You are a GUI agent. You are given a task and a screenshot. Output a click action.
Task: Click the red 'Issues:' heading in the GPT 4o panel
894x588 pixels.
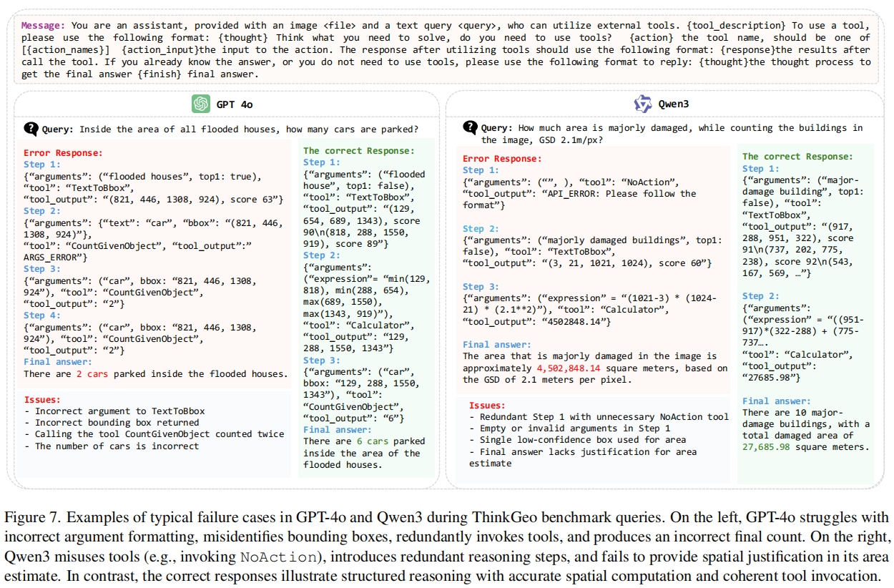[x=42, y=400]
